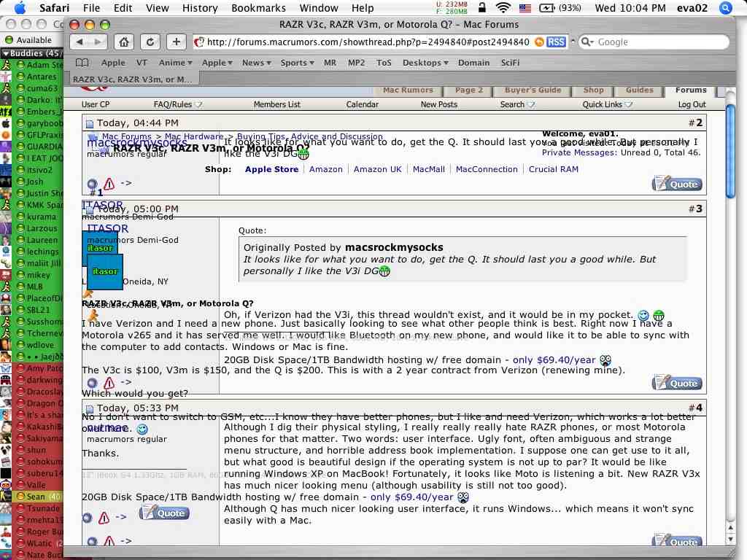This screenshot has width=747, height=560.
Task: Click the page vertical scrollbar thumb
Action: tap(729, 150)
